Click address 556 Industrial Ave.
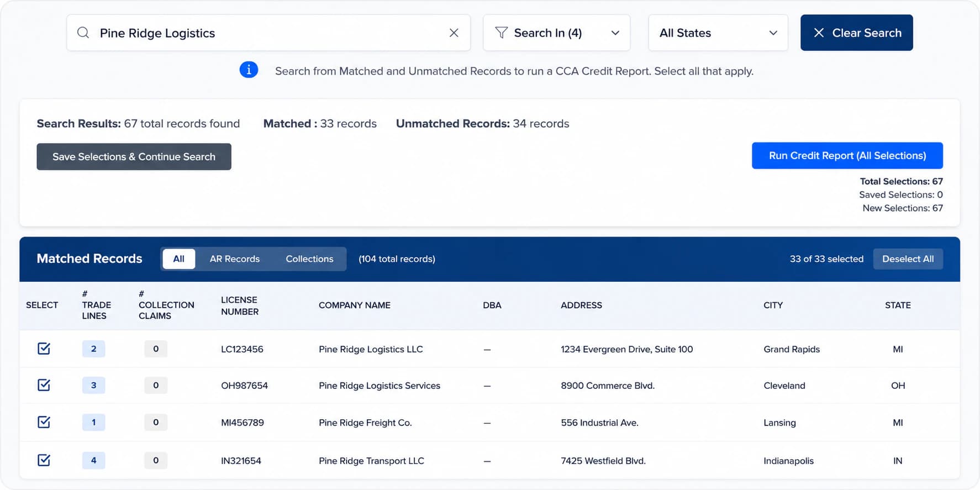Screen dimensions: 980x490 (599, 423)
